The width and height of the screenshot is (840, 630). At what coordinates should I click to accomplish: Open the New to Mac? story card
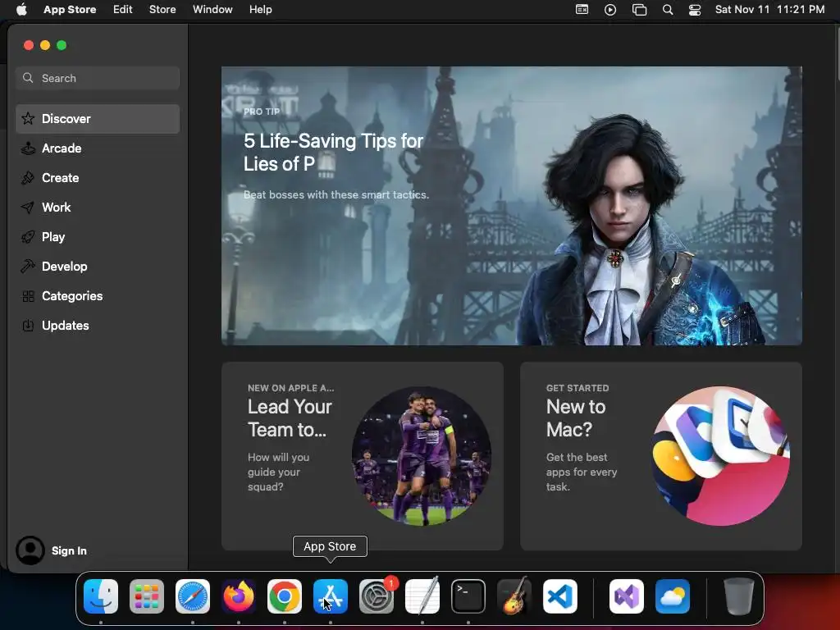point(661,456)
